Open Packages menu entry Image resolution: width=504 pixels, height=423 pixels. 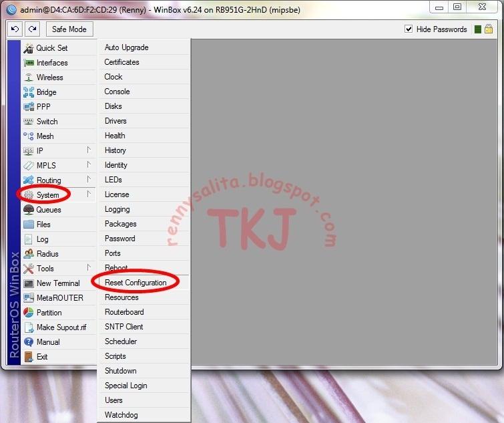click(144, 224)
